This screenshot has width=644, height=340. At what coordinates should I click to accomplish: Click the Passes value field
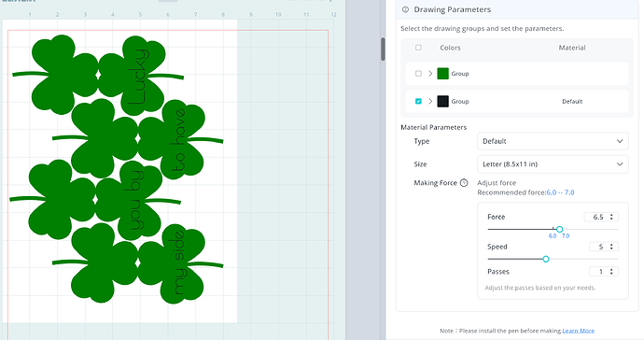point(603,271)
